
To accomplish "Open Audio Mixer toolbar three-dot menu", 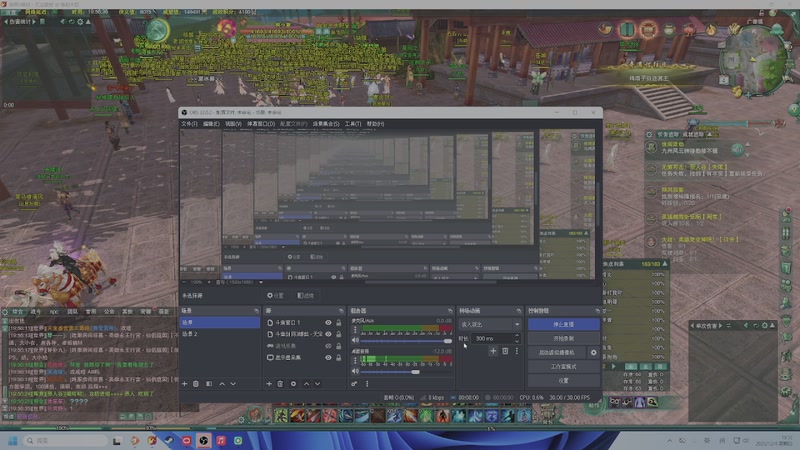I will 367,384.
